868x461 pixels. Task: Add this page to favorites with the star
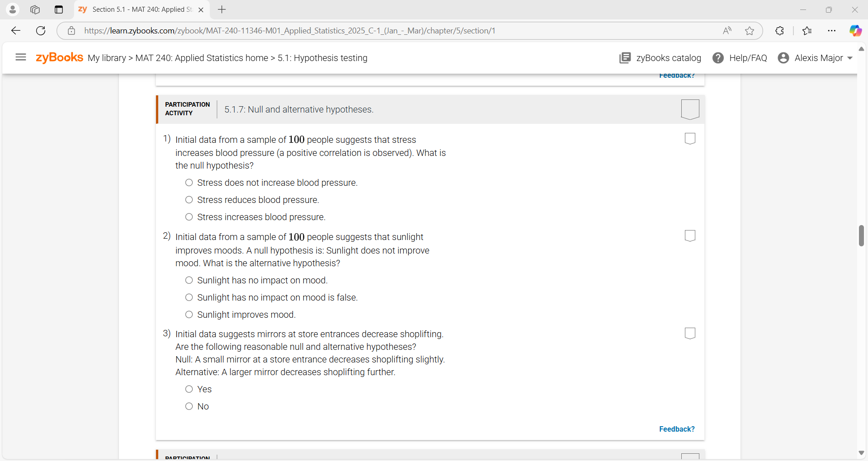pos(750,31)
